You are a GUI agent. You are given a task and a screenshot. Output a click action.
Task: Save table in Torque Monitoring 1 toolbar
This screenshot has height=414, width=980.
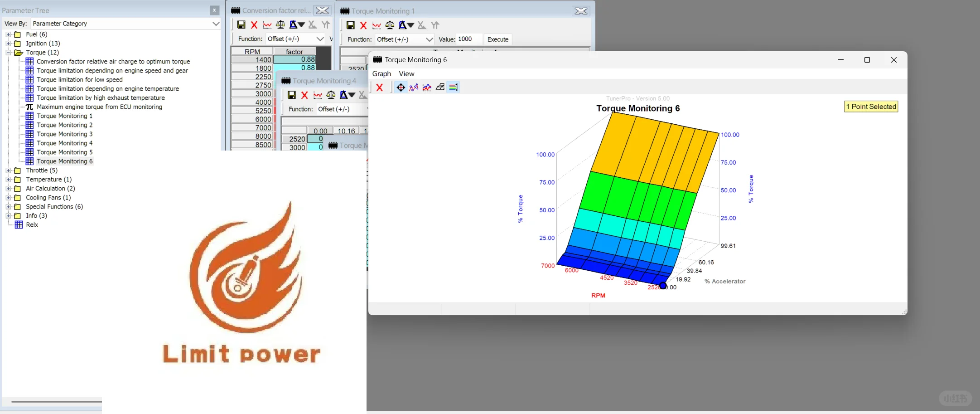coord(350,25)
